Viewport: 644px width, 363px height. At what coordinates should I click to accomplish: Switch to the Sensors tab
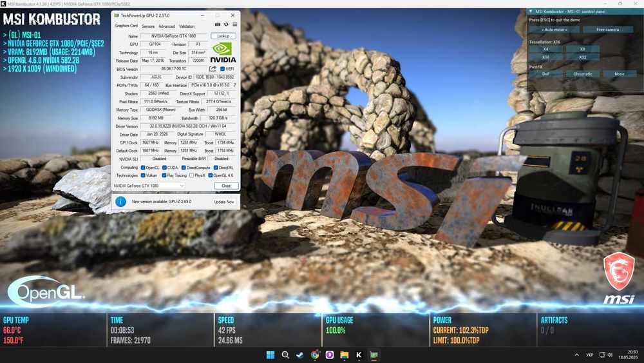tap(148, 26)
